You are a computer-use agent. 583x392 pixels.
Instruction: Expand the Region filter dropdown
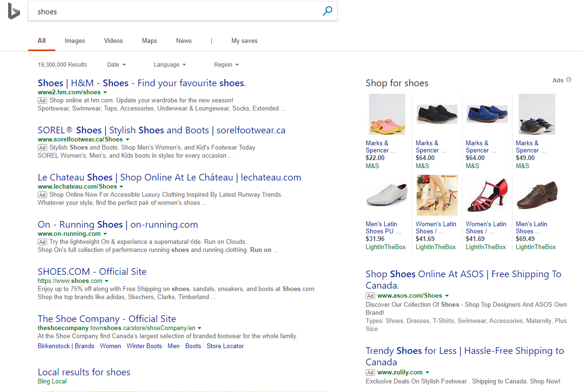226,65
